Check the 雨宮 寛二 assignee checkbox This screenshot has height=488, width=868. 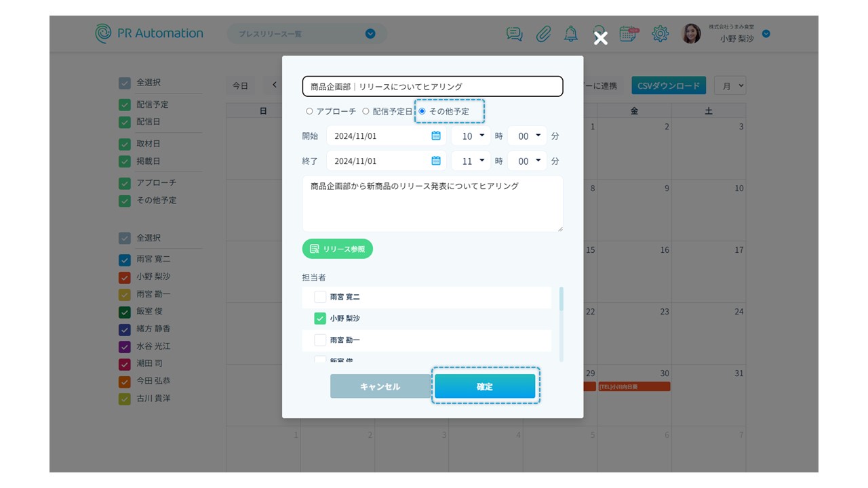(320, 297)
